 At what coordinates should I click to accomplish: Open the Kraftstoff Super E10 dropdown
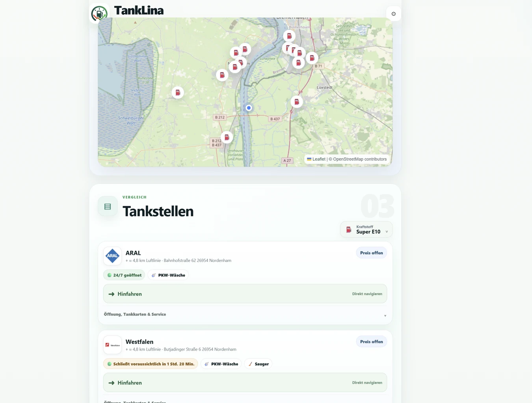click(366, 229)
